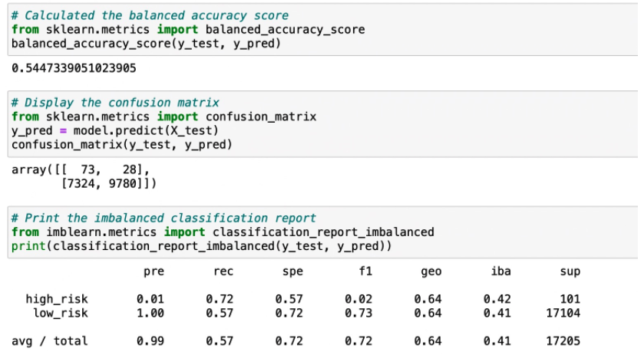The width and height of the screenshot is (644, 355).
Task: Click the 'f1' column header
Action: [x=365, y=271]
